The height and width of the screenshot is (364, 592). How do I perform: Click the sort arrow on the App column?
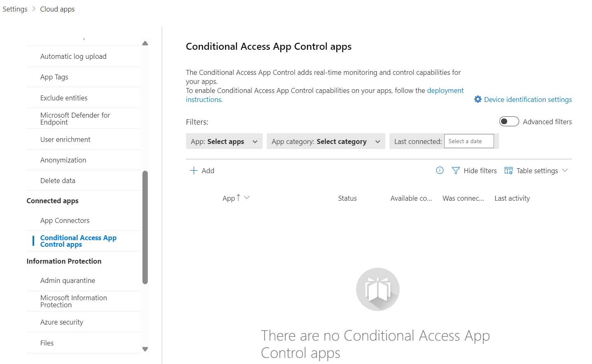coord(238,197)
